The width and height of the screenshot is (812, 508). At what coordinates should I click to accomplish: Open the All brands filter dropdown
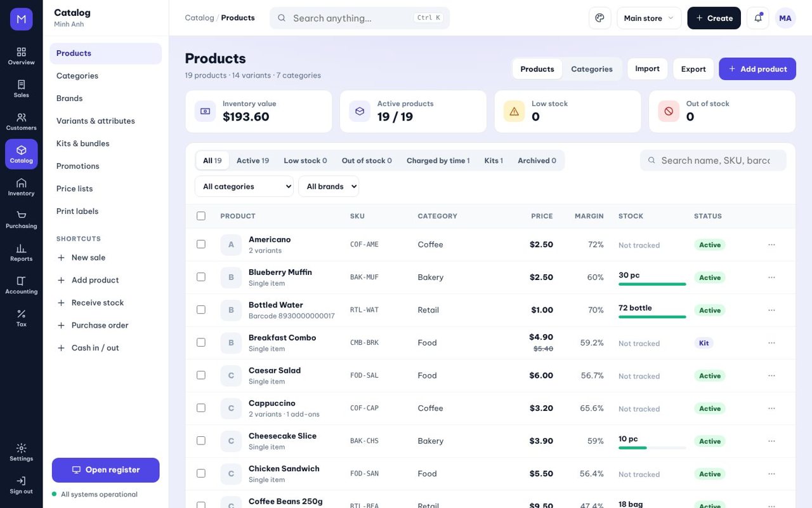(x=329, y=187)
